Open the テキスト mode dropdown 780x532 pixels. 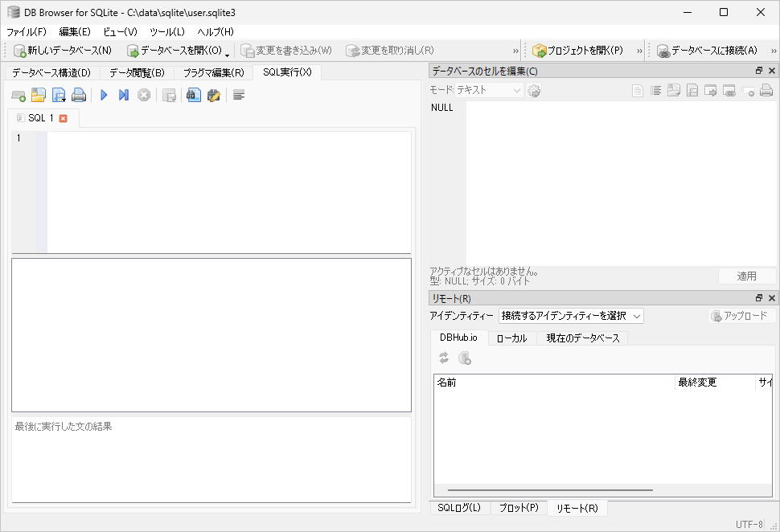tap(487, 90)
